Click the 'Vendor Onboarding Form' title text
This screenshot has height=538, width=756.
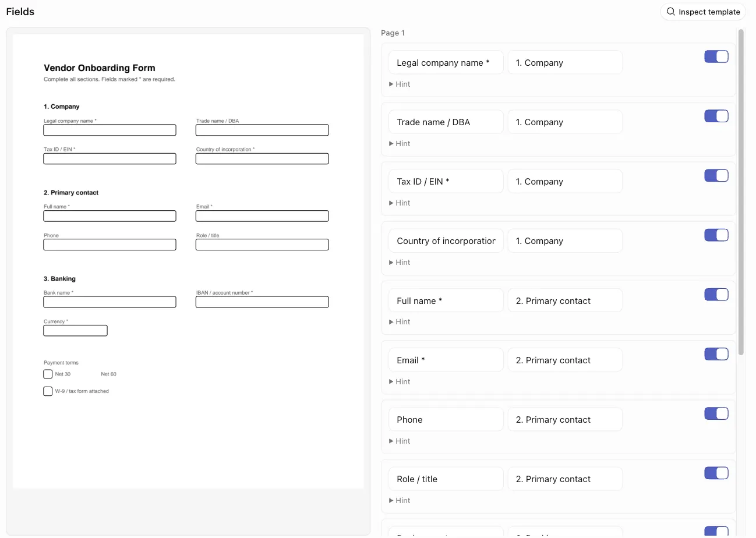click(x=100, y=68)
